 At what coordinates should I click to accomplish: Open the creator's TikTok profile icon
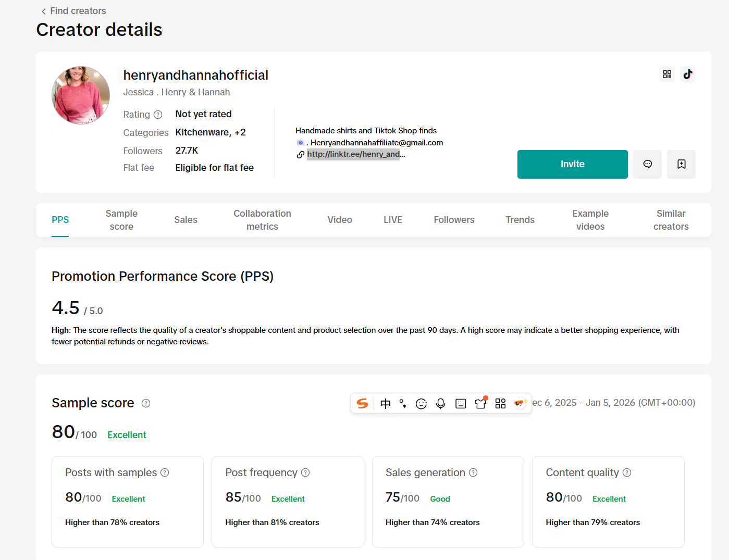(x=687, y=74)
